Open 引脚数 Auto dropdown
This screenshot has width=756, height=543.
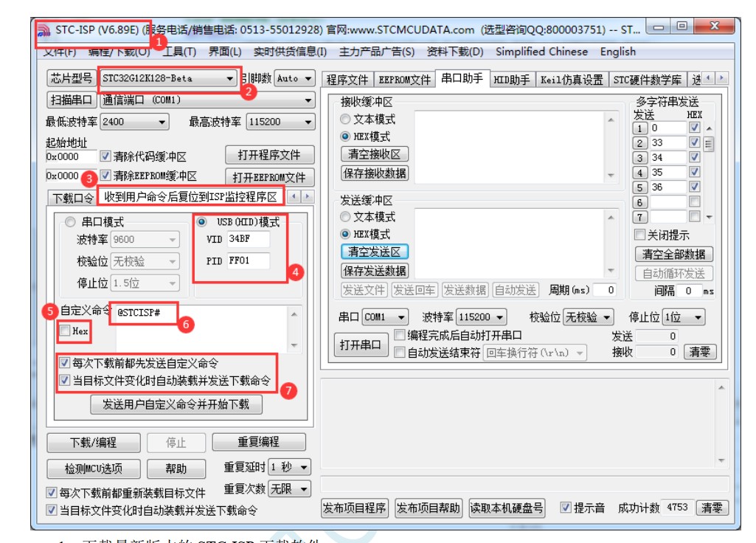pos(294,78)
